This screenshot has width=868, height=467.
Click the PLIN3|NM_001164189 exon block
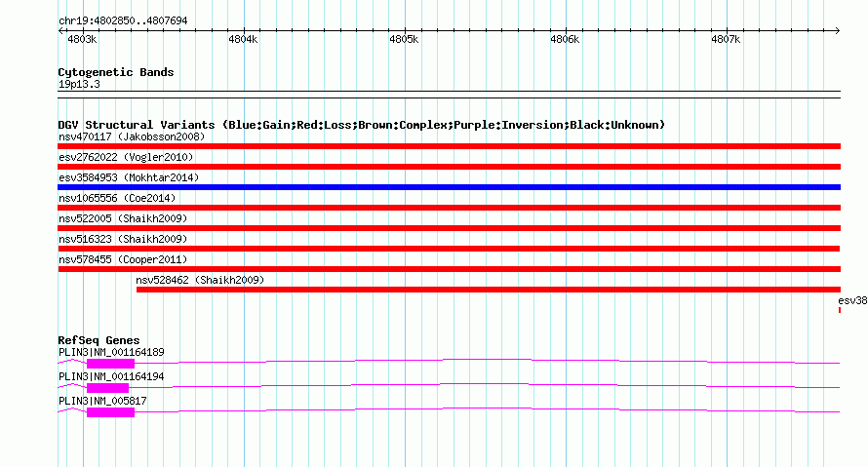pos(111,364)
